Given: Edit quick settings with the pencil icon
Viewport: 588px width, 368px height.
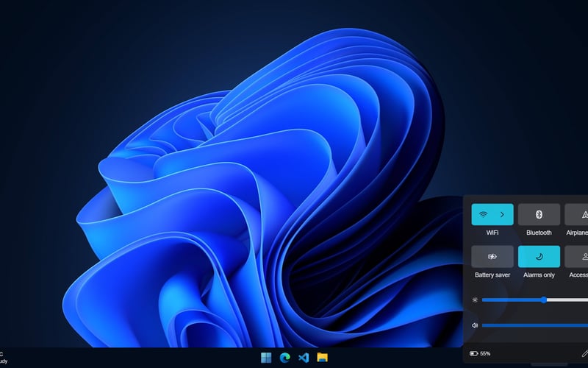Looking at the screenshot, I should (584, 353).
